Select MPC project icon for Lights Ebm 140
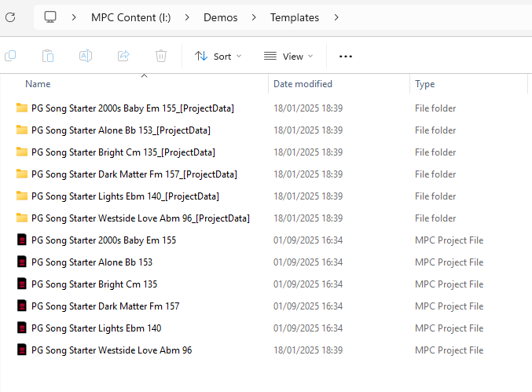Image resolution: width=532 pixels, height=392 pixels. point(22,328)
